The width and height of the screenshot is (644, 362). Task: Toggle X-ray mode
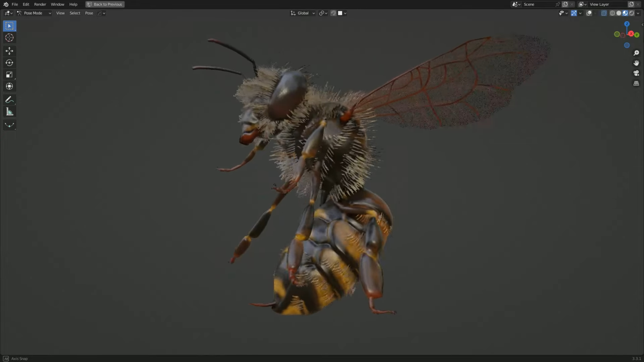604,13
